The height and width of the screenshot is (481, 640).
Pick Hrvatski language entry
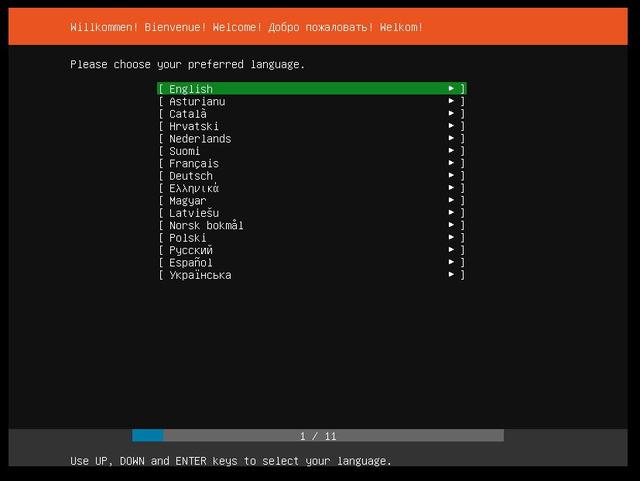[x=312, y=126]
